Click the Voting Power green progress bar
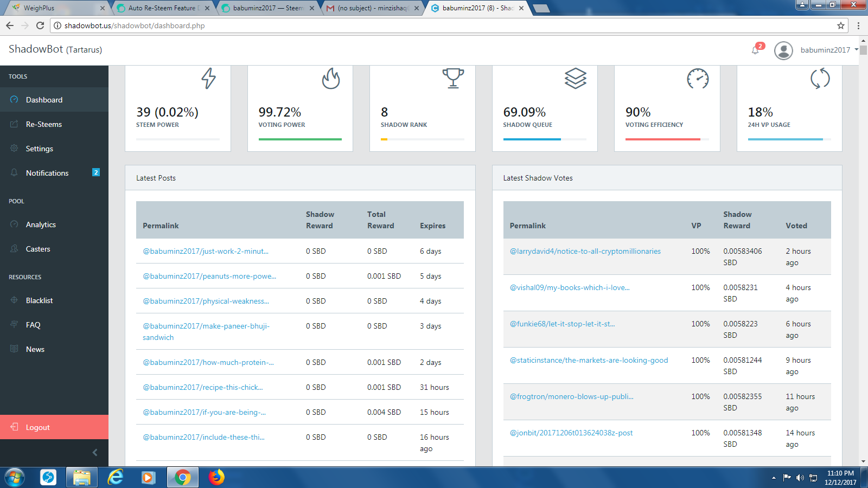868x488 pixels. 300,139
